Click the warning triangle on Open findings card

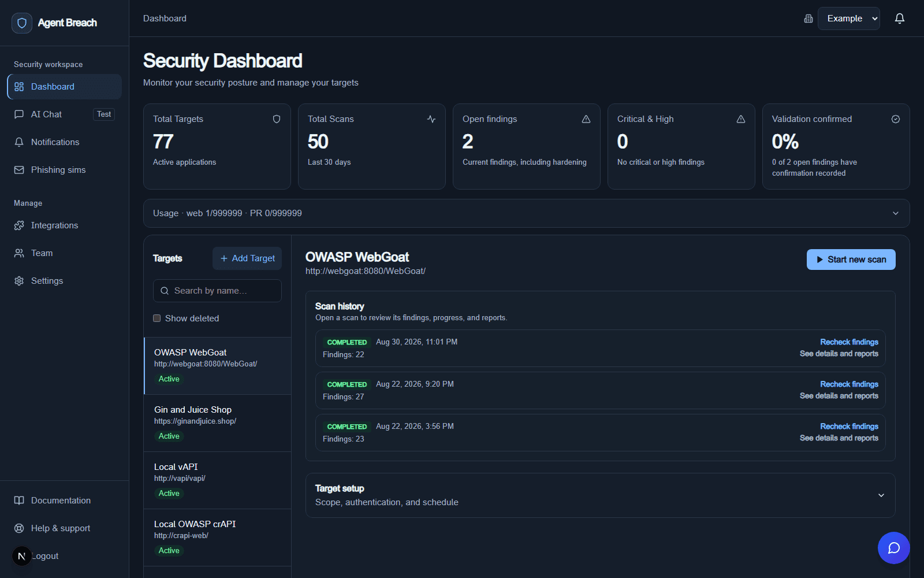click(x=586, y=119)
